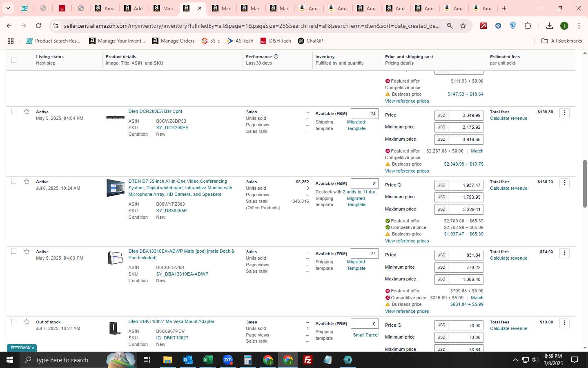Image resolution: width=588 pixels, height=368 pixels.
Task: Click the Performance info icon
Action: [276, 56]
